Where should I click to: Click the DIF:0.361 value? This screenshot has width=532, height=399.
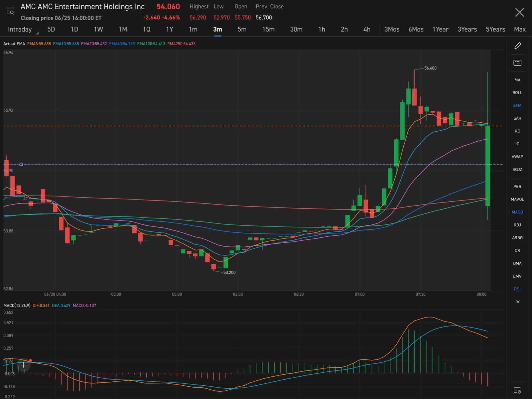41,305
